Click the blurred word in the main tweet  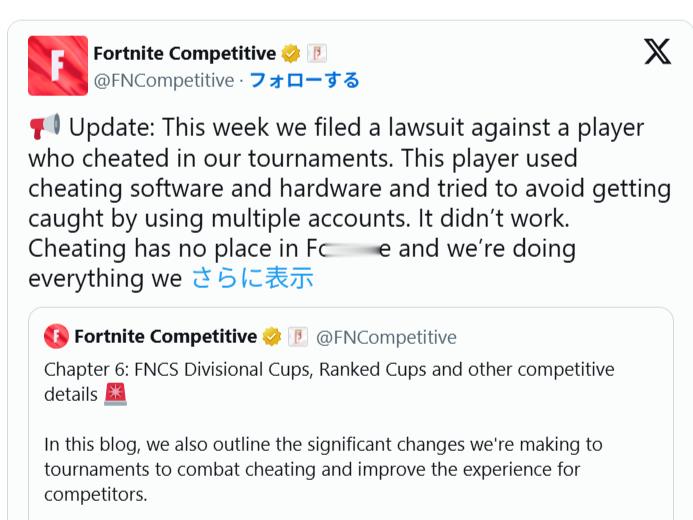point(350,250)
